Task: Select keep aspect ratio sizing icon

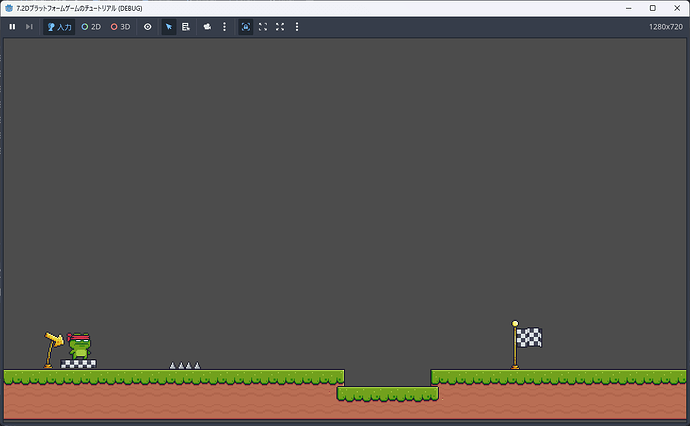Action: click(263, 27)
